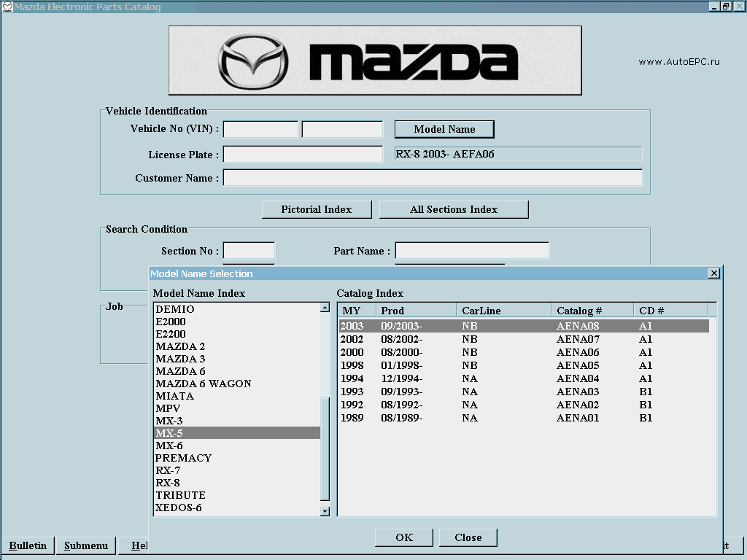
Task: Select RX-8 in model list
Action: pos(237,483)
